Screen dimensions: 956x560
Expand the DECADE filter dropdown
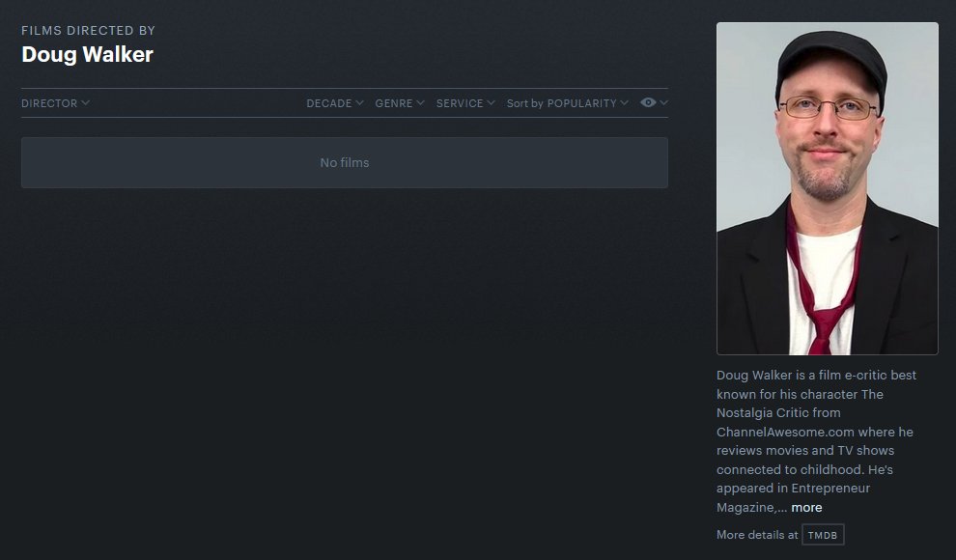pyautogui.click(x=335, y=103)
